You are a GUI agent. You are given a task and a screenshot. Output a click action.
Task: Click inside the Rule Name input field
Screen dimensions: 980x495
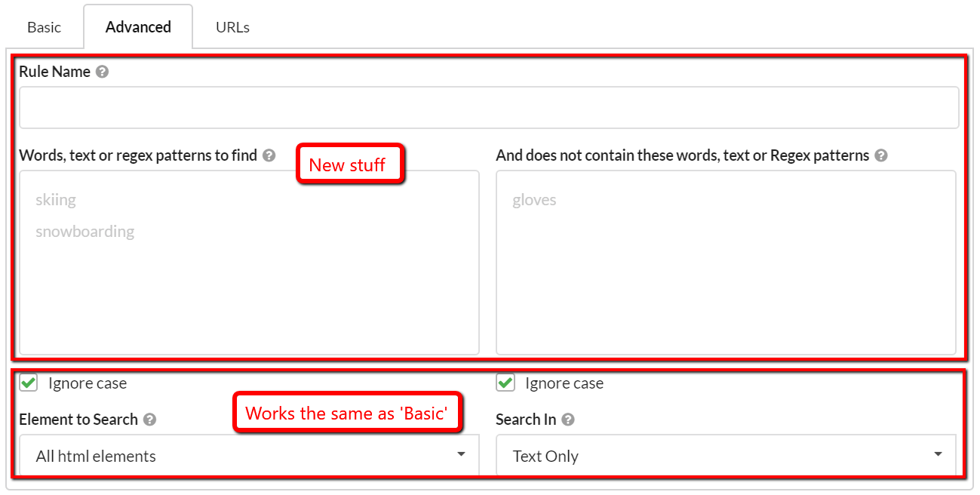tap(489, 107)
